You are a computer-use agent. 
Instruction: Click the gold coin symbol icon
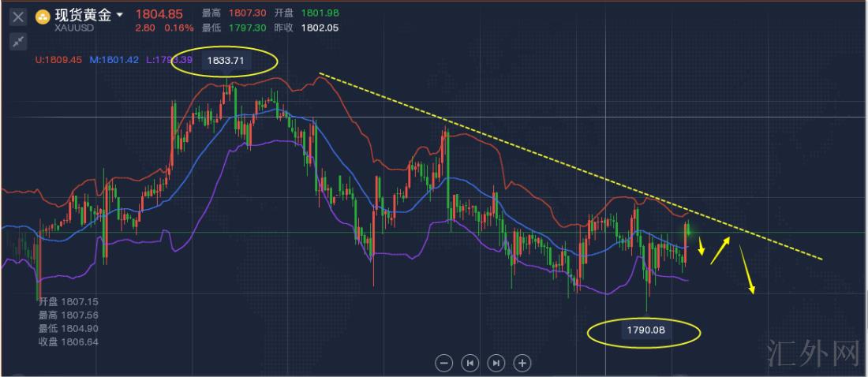[x=43, y=17]
